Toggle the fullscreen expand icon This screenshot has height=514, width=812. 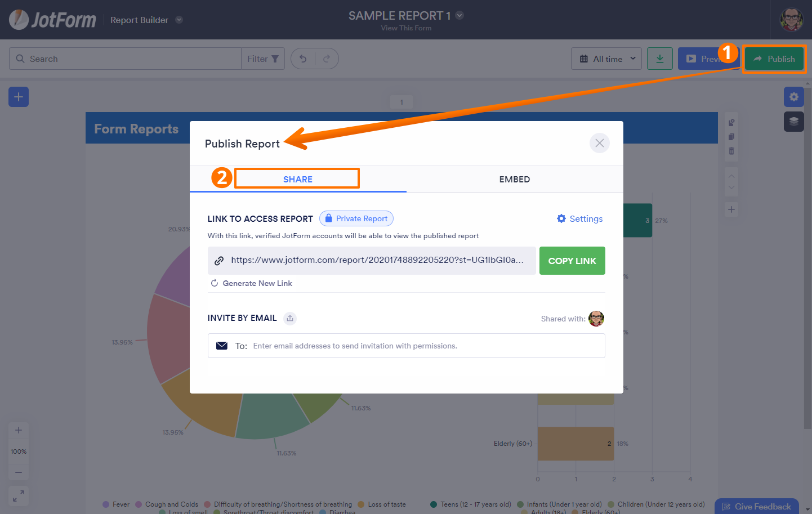[x=19, y=496]
